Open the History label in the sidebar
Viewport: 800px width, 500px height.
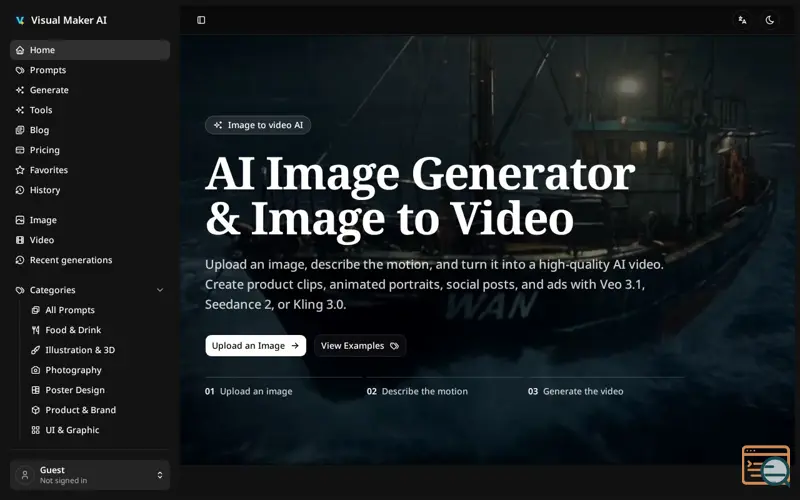[x=45, y=190]
